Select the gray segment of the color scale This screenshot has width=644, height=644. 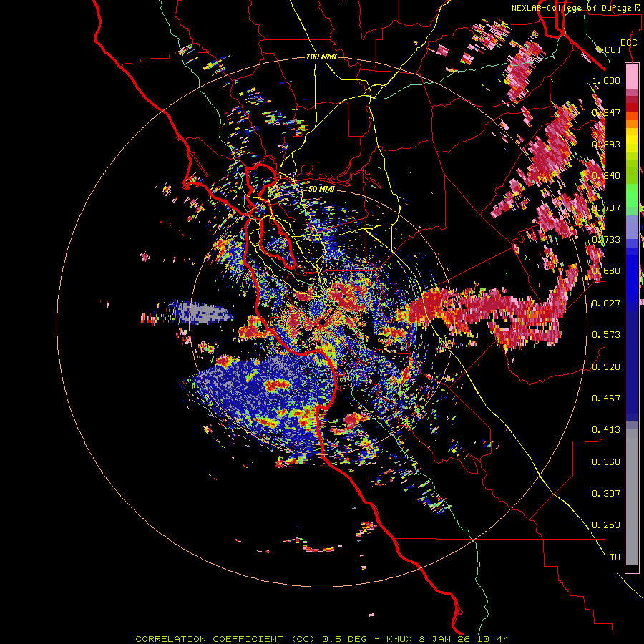click(x=632, y=497)
